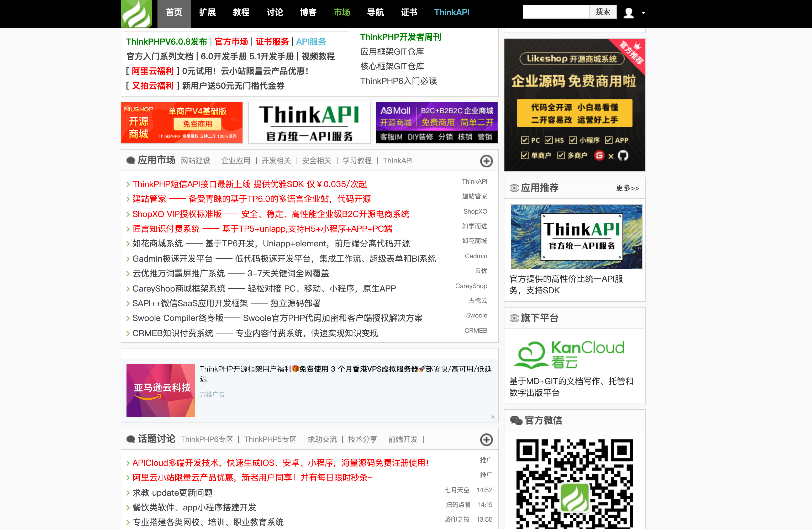This screenshot has height=529, width=812.
Task: Click the 搜索 search button
Action: tap(603, 12)
